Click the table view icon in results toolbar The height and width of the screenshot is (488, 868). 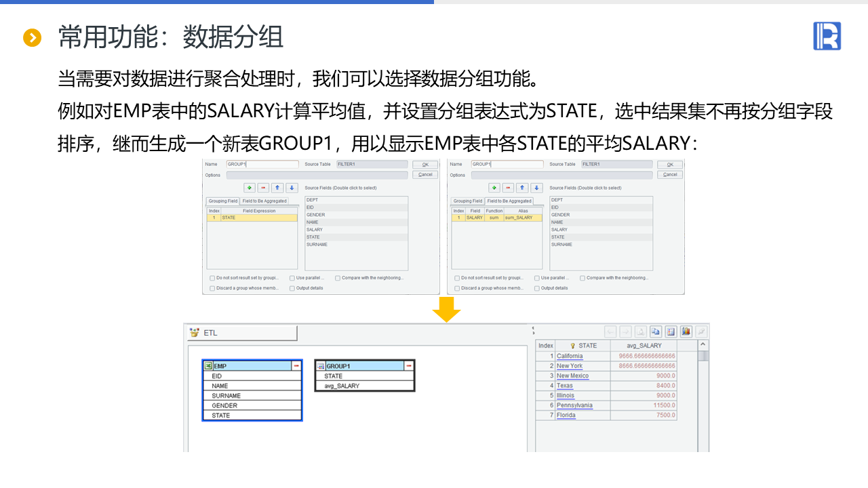[671, 331]
